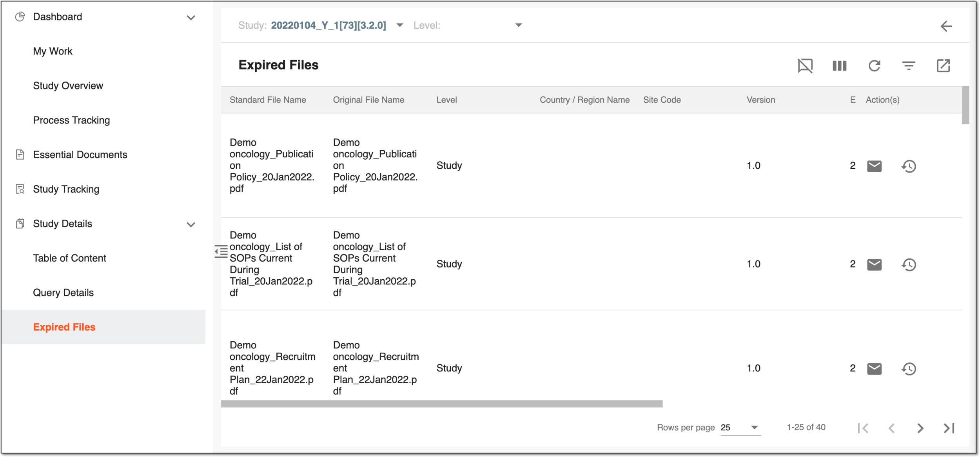Screen dimensions: 980x457
Task: Go to last page of results
Action: click(x=949, y=428)
